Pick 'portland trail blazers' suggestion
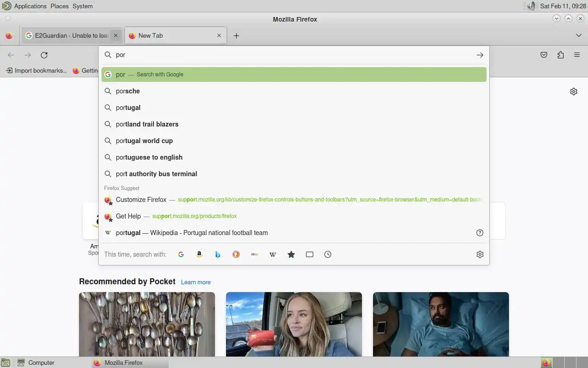The image size is (588, 368). click(294, 124)
